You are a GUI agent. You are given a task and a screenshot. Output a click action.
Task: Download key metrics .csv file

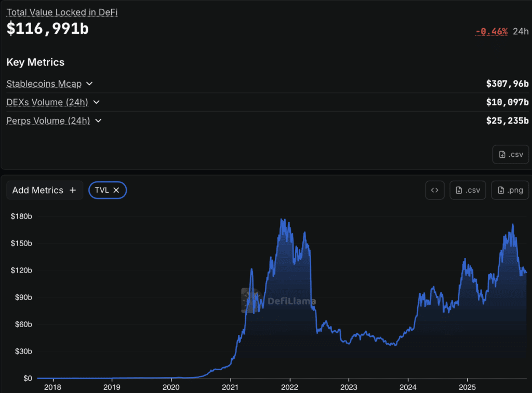[x=511, y=154]
